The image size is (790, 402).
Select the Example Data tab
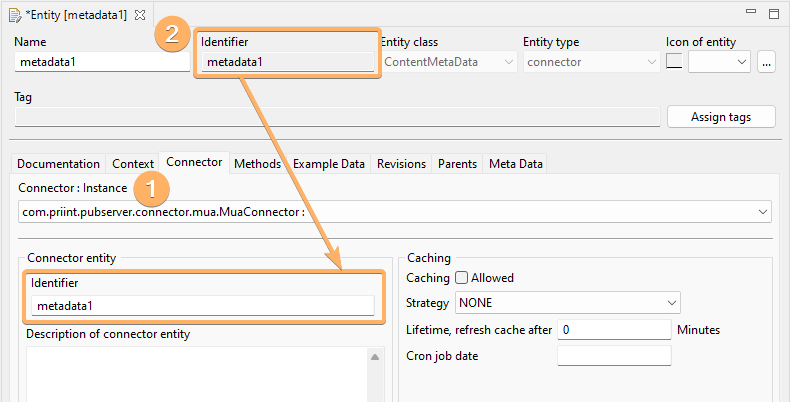coord(328,163)
